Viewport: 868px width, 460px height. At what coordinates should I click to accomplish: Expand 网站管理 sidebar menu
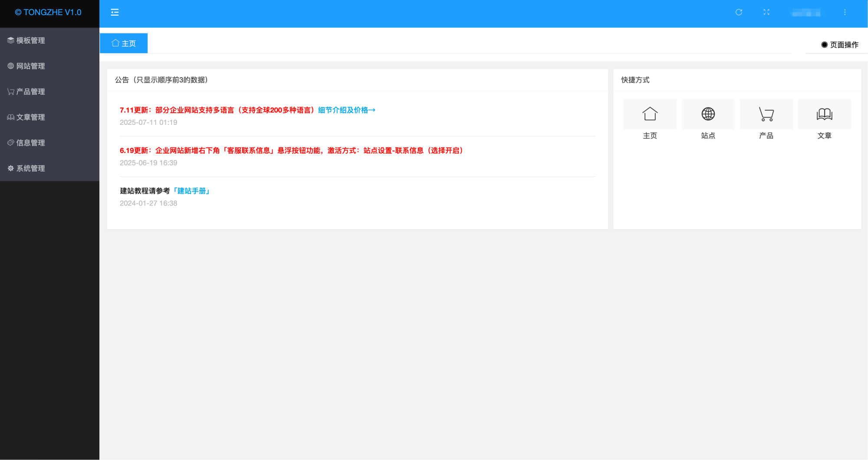(x=49, y=66)
